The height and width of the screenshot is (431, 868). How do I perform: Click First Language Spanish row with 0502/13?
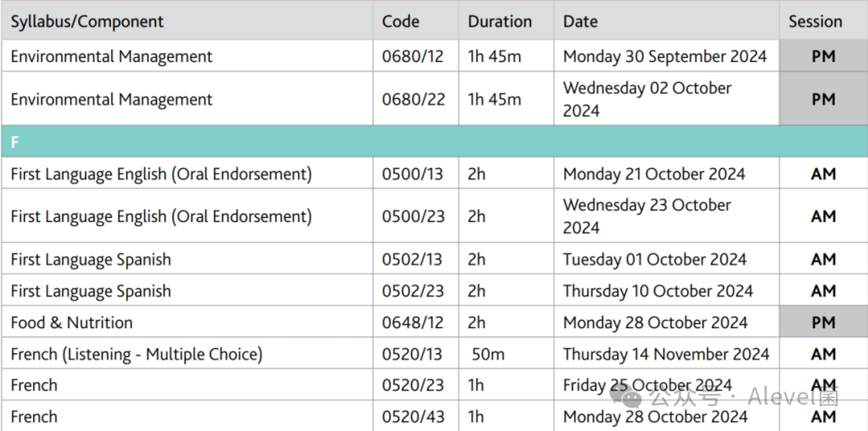click(434, 259)
